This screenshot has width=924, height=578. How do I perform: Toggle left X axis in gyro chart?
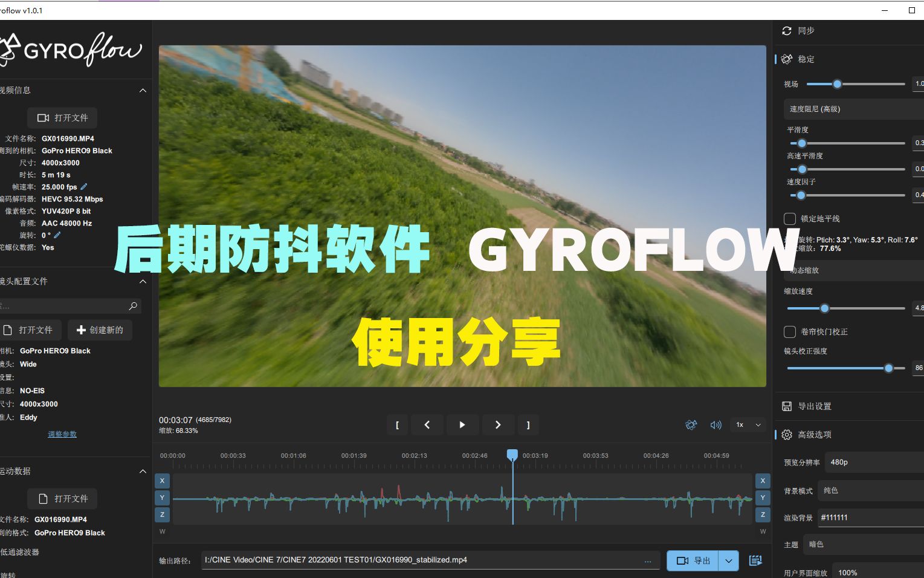pyautogui.click(x=162, y=481)
